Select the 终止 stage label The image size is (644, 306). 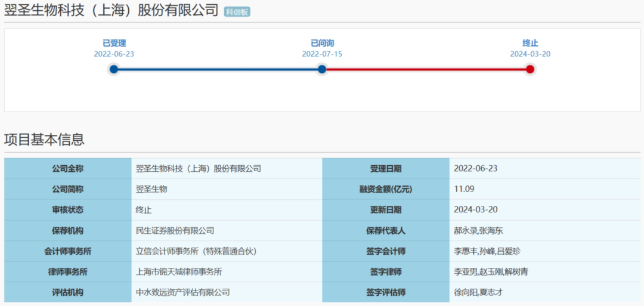pos(530,43)
